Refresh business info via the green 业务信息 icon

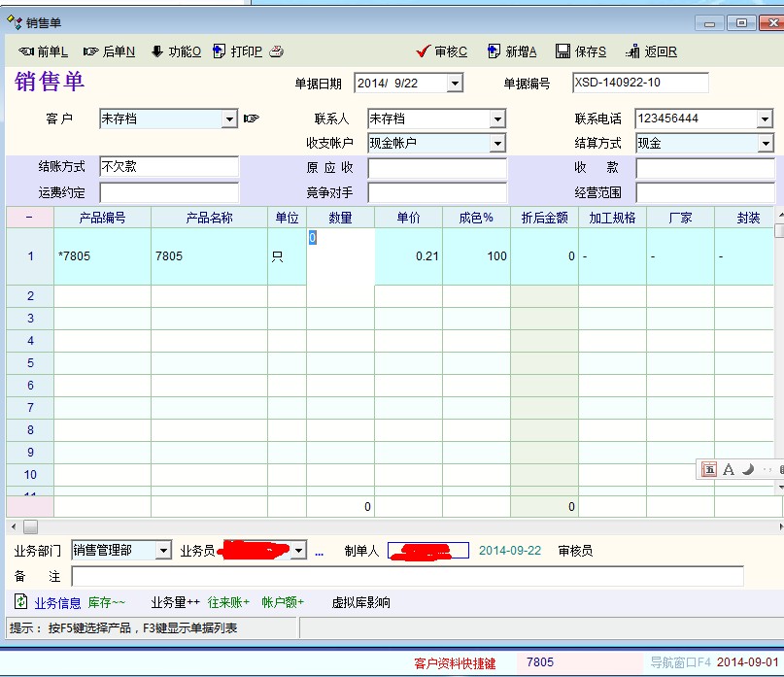point(21,602)
